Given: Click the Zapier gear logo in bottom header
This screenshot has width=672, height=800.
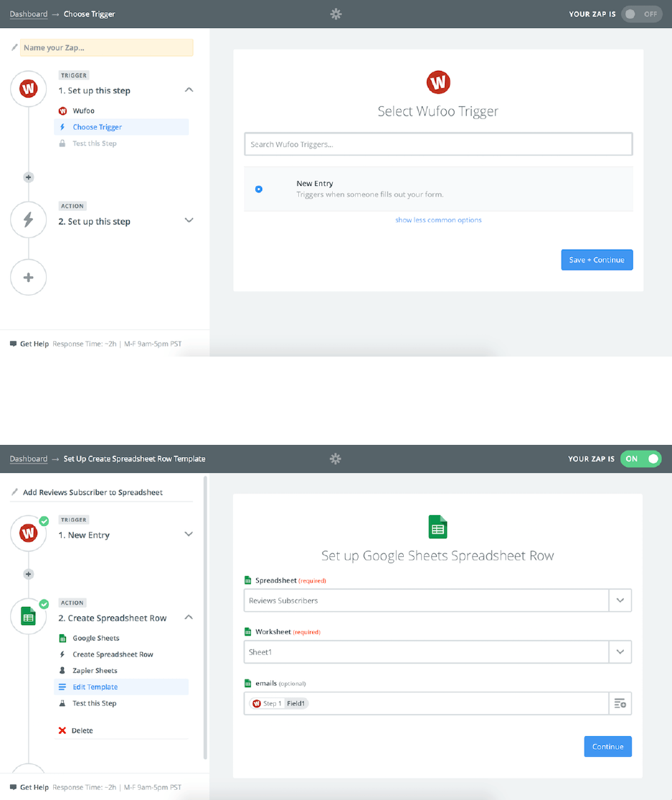Looking at the screenshot, I should click(x=336, y=458).
